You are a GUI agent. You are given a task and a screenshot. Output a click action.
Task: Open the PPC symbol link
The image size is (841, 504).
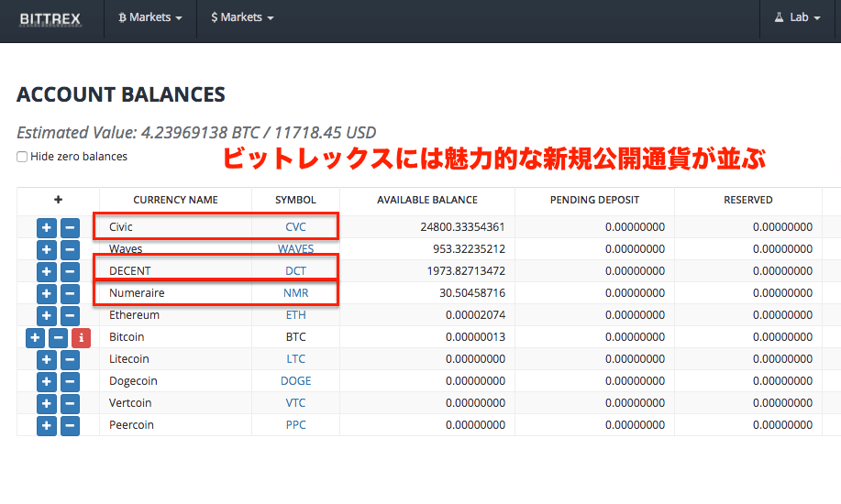click(295, 424)
